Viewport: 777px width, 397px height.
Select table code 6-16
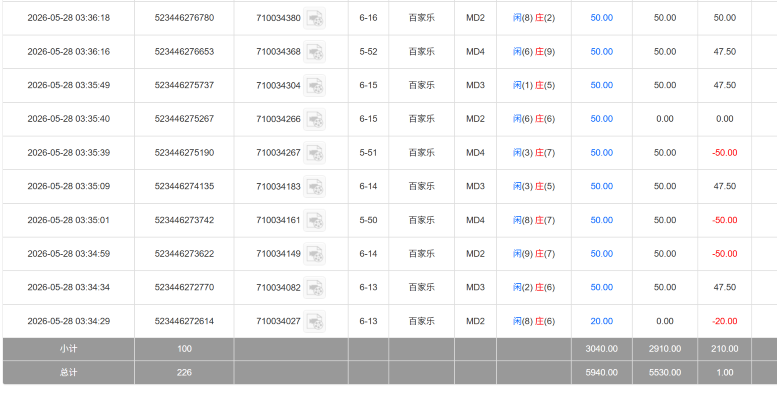coord(368,18)
